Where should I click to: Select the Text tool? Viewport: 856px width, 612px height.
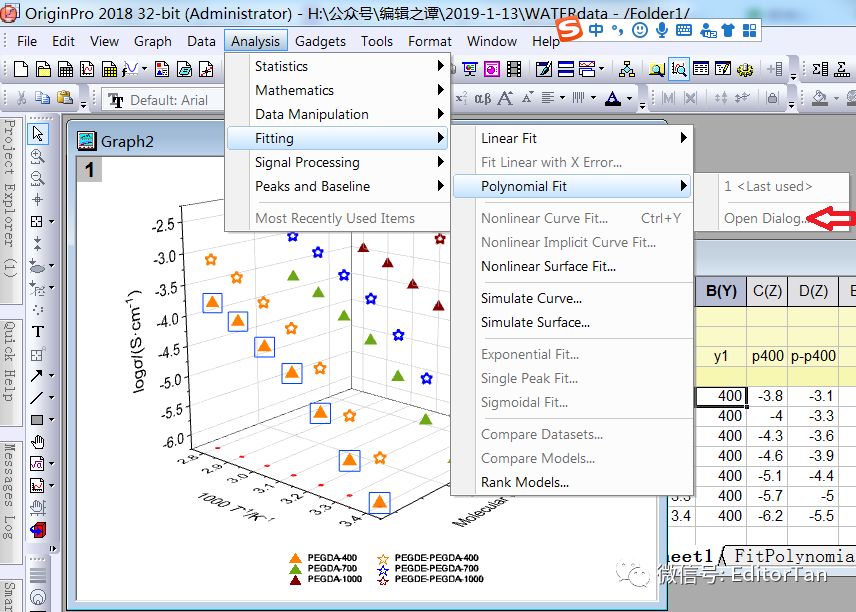38,331
